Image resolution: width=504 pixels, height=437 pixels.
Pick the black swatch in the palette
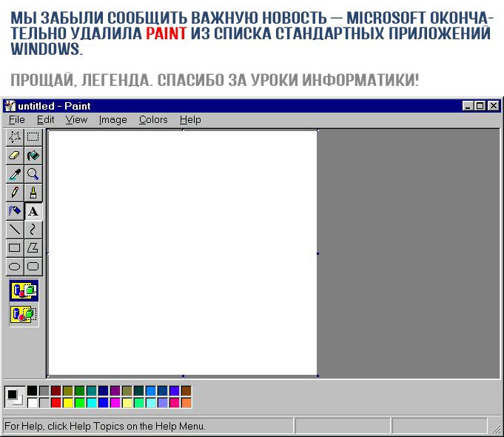pyautogui.click(x=32, y=390)
